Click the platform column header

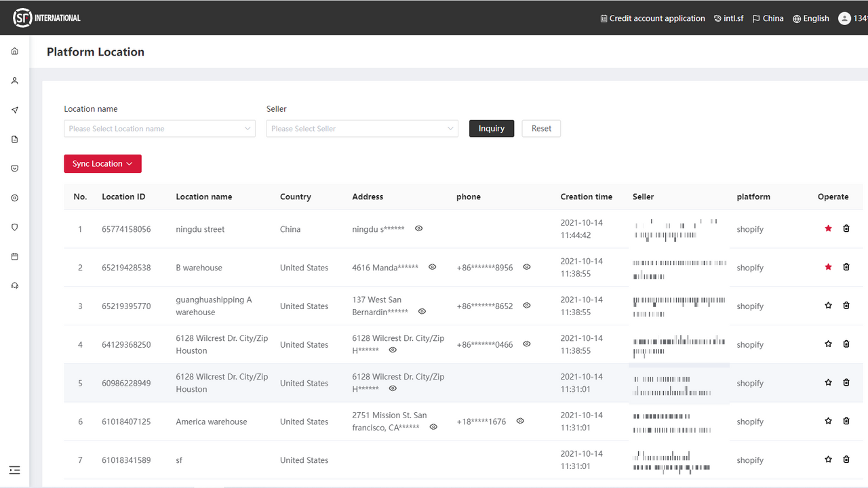click(753, 197)
